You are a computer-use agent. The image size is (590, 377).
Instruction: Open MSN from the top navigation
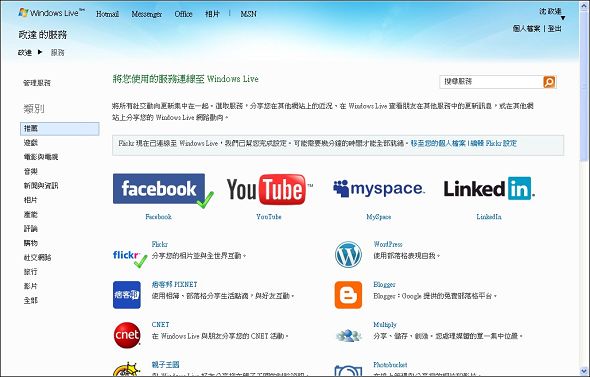(x=248, y=14)
